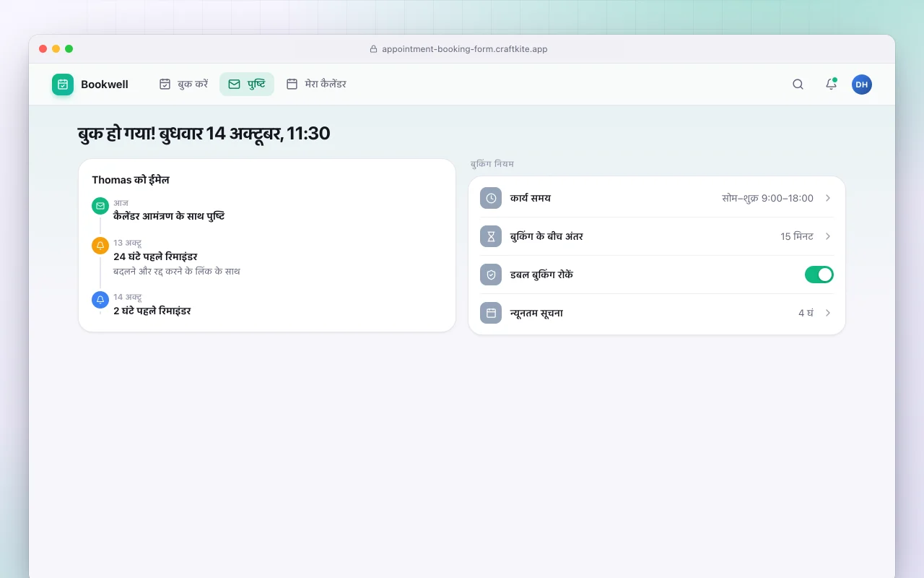Click the बुकिंग नियम section label
The width and height of the screenshot is (924, 578).
point(492,164)
